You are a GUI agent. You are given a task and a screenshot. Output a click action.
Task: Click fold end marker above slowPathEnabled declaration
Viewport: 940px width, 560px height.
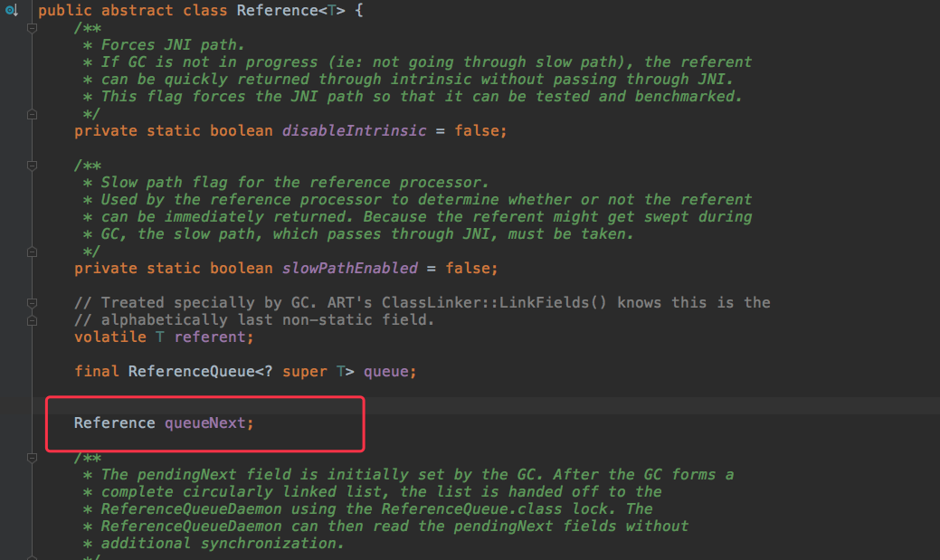pyautogui.click(x=33, y=252)
